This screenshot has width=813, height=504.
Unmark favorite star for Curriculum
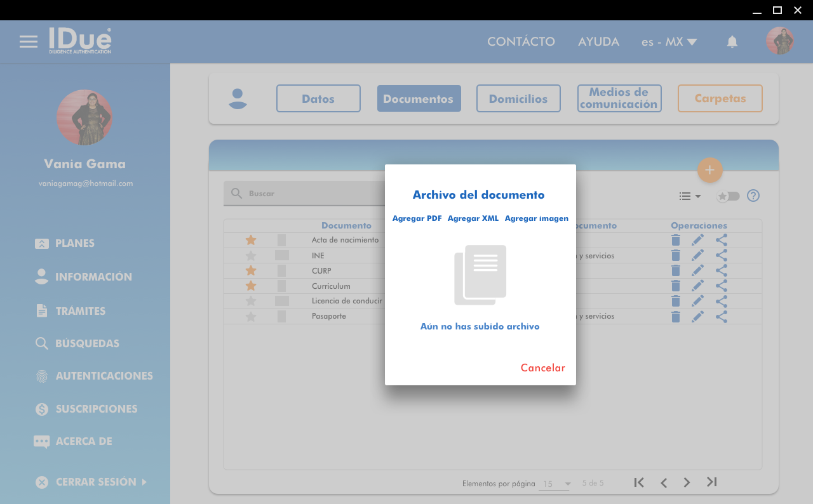coord(251,286)
